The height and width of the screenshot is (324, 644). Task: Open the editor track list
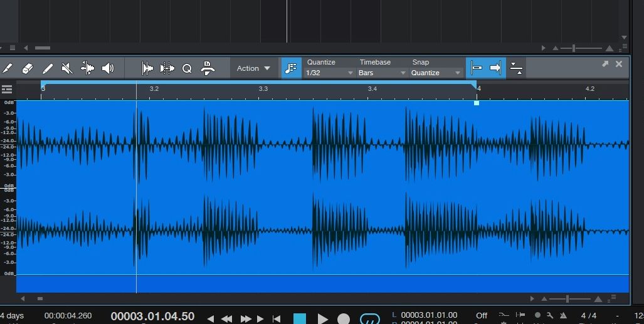pos(7,89)
